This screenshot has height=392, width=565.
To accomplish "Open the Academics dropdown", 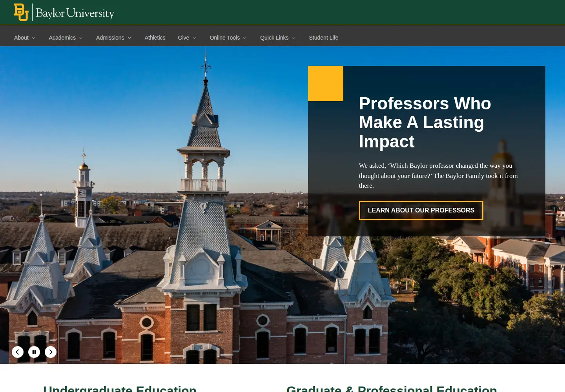I will 66,38.
